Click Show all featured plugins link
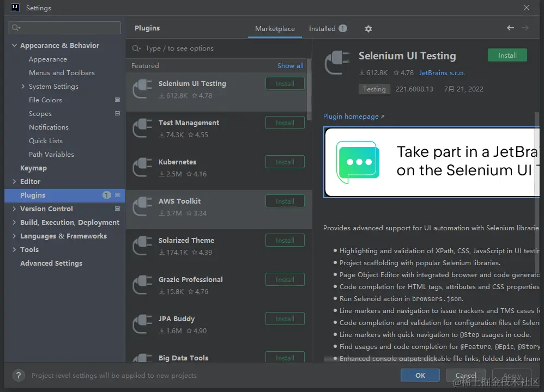Screen dimensions: 544x392 pyautogui.click(x=290, y=65)
